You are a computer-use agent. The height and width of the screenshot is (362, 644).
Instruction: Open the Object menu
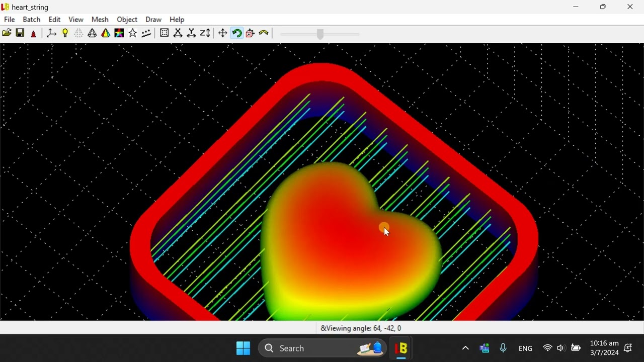[127, 20]
